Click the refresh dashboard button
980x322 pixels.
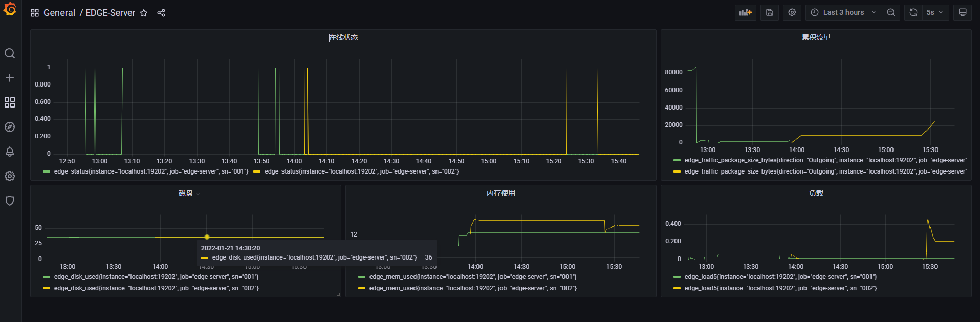click(x=913, y=12)
